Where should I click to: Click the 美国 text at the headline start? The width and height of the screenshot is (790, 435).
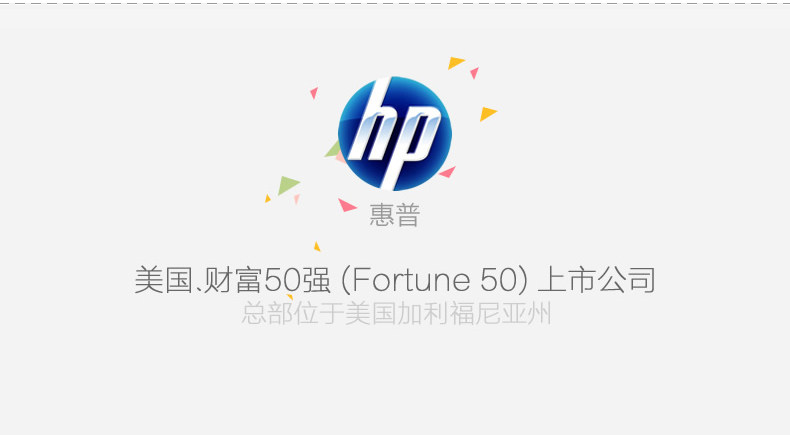pyautogui.click(x=163, y=280)
